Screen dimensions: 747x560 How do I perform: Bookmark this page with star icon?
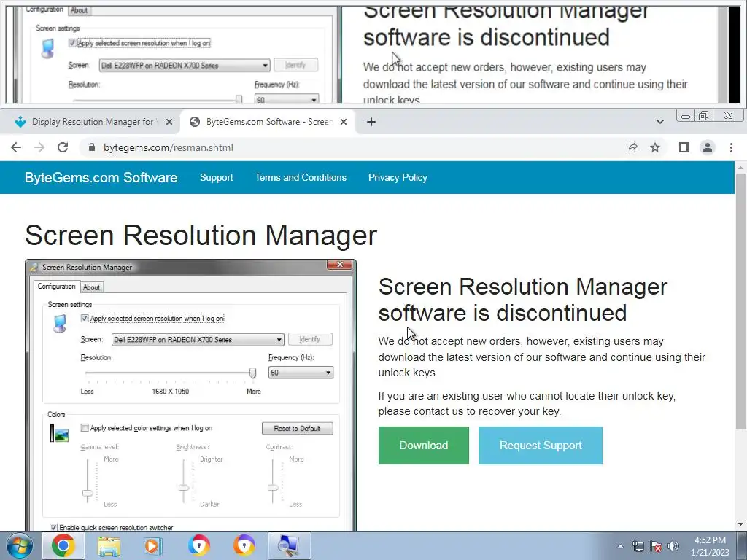click(x=655, y=147)
